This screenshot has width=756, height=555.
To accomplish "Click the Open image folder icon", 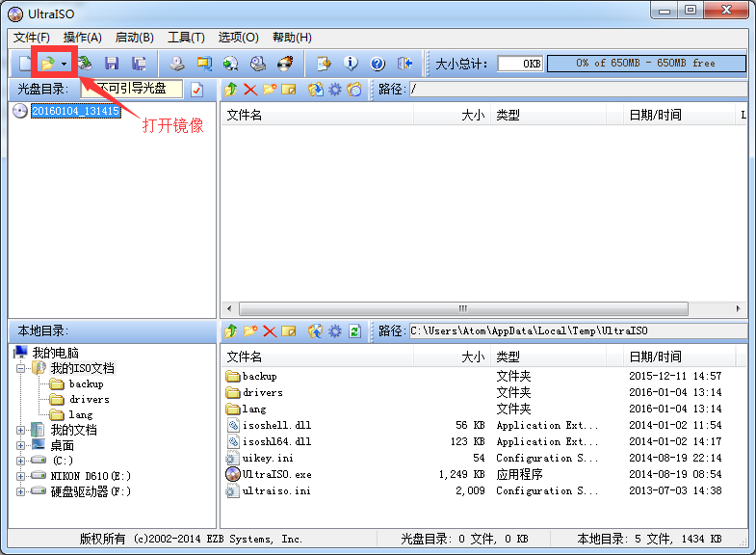I will click(x=48, y=64).
